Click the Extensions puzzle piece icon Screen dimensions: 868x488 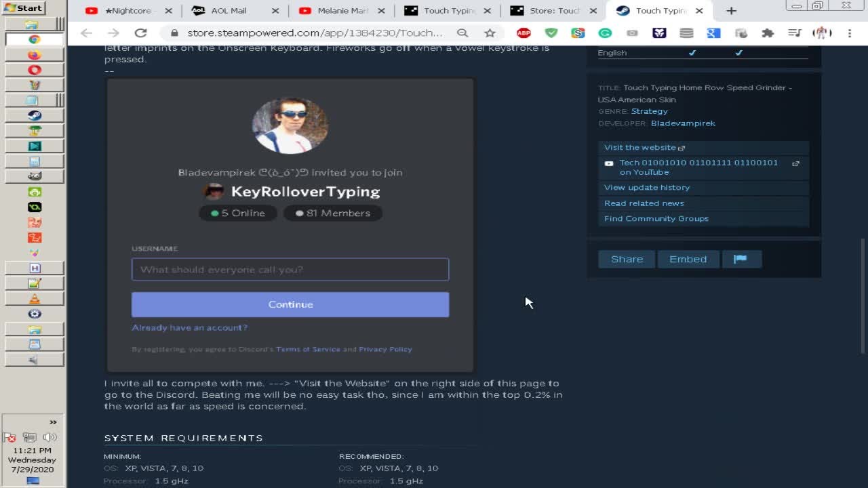(768, 33)
